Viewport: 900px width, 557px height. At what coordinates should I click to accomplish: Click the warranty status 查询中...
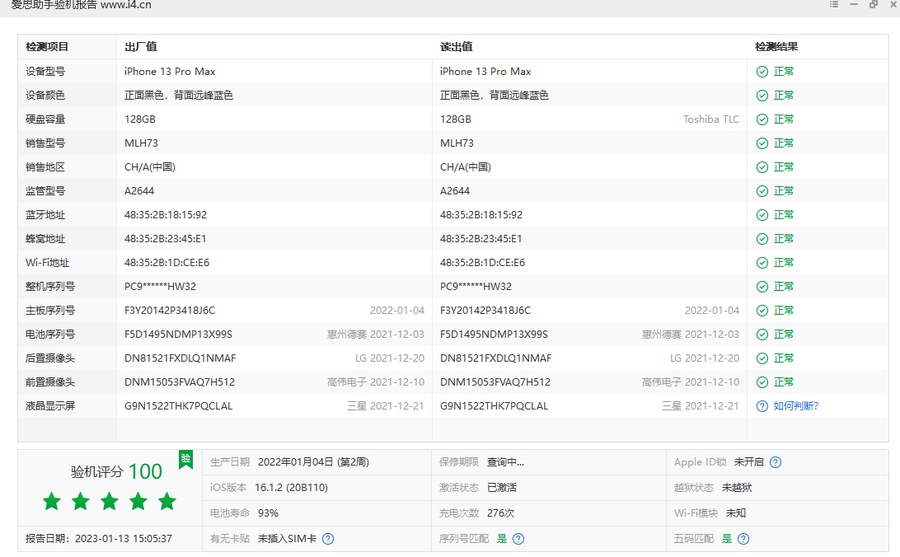[x=505, y=462]
